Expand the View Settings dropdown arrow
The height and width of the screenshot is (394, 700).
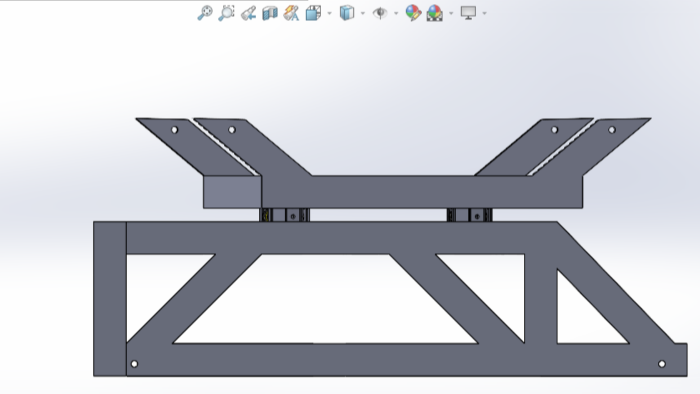coord(484,13)
